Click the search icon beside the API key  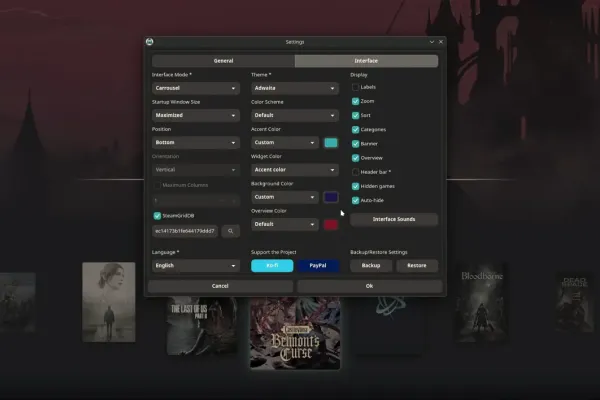pos(230,231)
